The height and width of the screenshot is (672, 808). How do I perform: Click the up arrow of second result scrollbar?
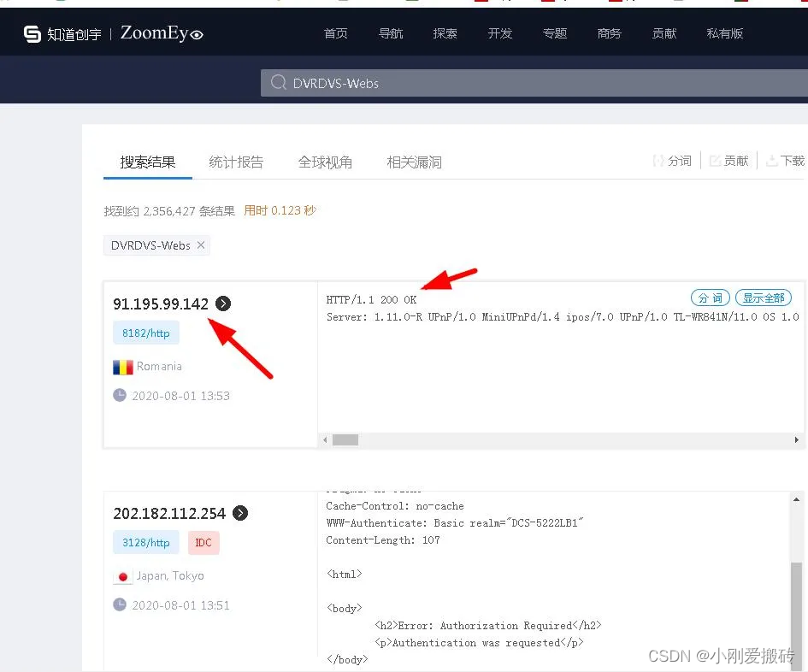(796, 499)
